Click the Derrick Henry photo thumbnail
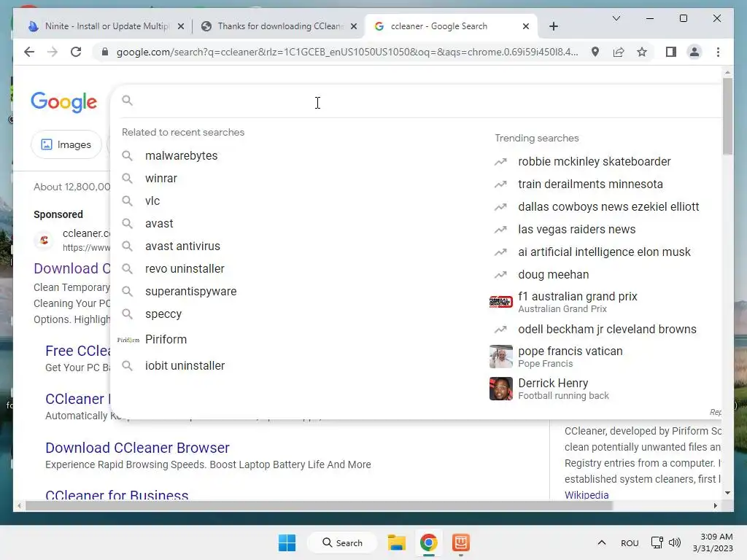 click(501, 389)
